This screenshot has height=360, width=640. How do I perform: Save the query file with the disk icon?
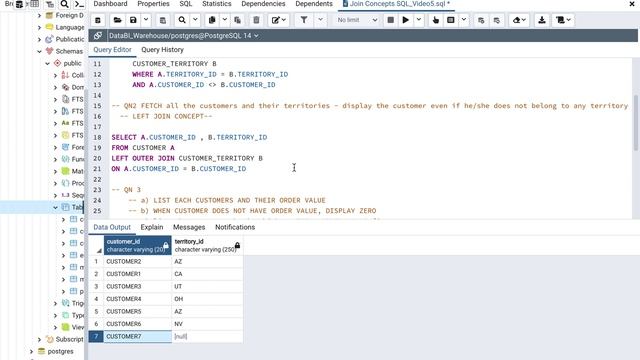[x=133, y=20]
